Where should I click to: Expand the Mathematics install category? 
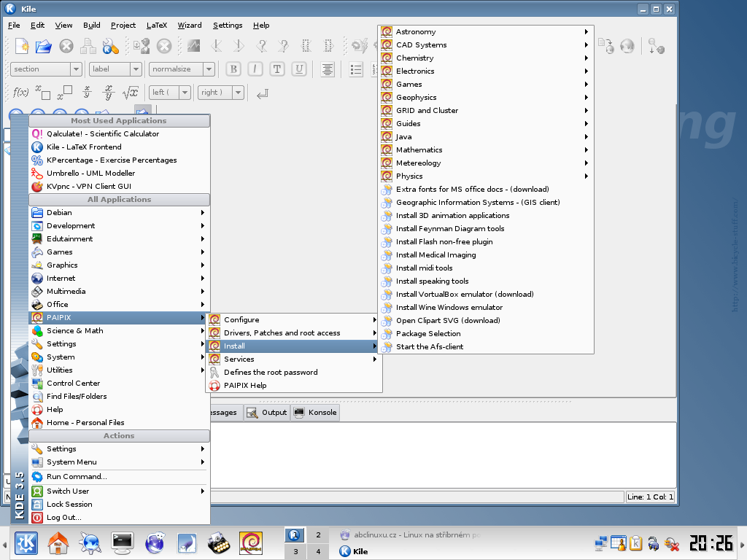click(x=485, y=149)
